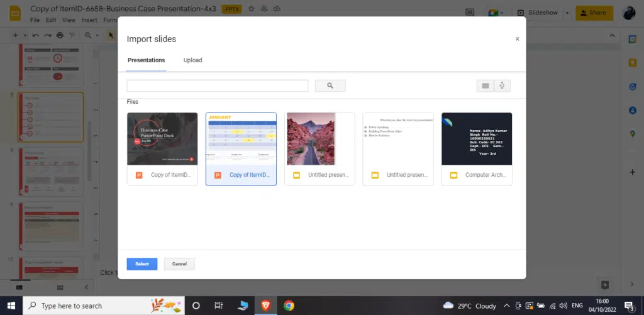Select the red canyon Untitled presentation
Viewport: 644px width, 315px height.
pyautogui.click(x=319, y=148)
